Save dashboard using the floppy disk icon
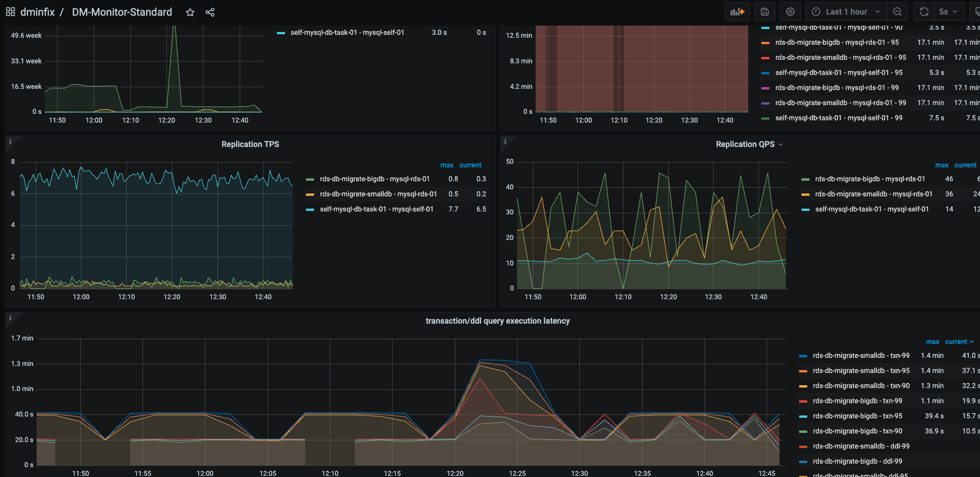980x477 pixels. pos(765,12)
